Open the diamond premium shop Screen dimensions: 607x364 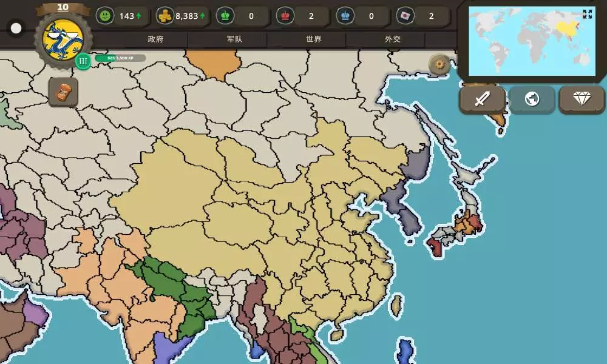pos(582,99)
